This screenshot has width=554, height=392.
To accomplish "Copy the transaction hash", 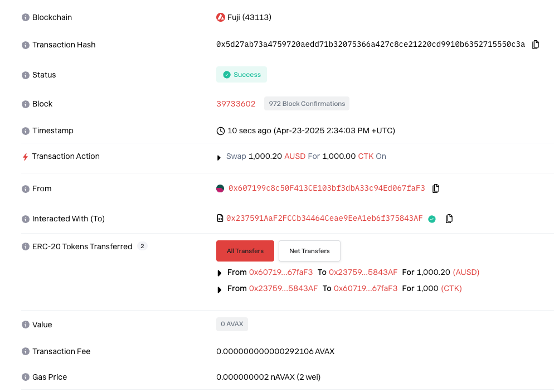I will coord(536,44).
